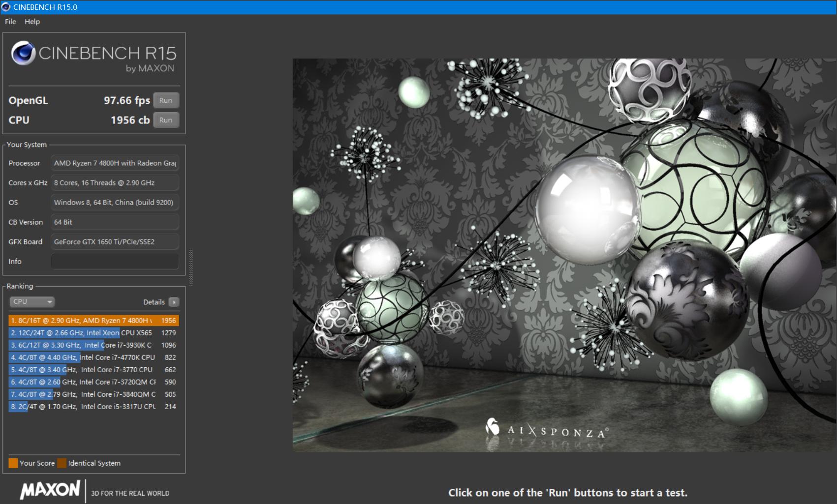Viewport: 837px width, 504px height.
Task: Run the OpenGL benchmark test
Action: click(166, 100)
